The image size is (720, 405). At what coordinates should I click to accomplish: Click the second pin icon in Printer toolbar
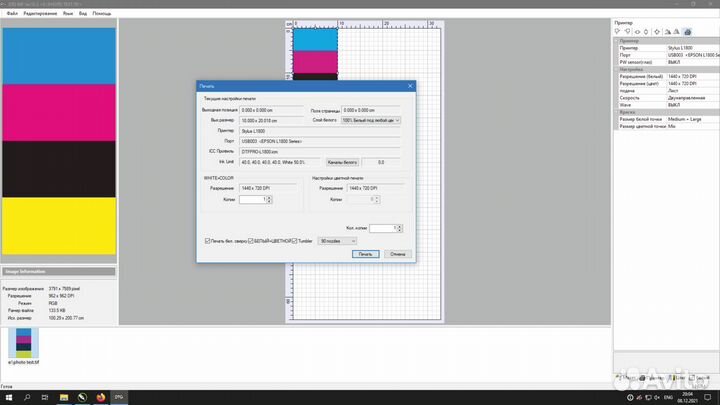point(628,32)
